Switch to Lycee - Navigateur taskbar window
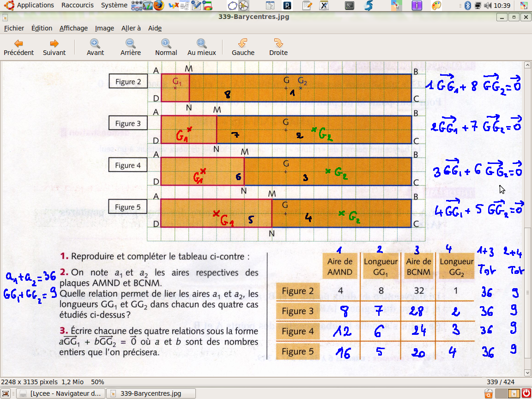The height and width of the screenshot is (399, 532). tap(60, 393)
